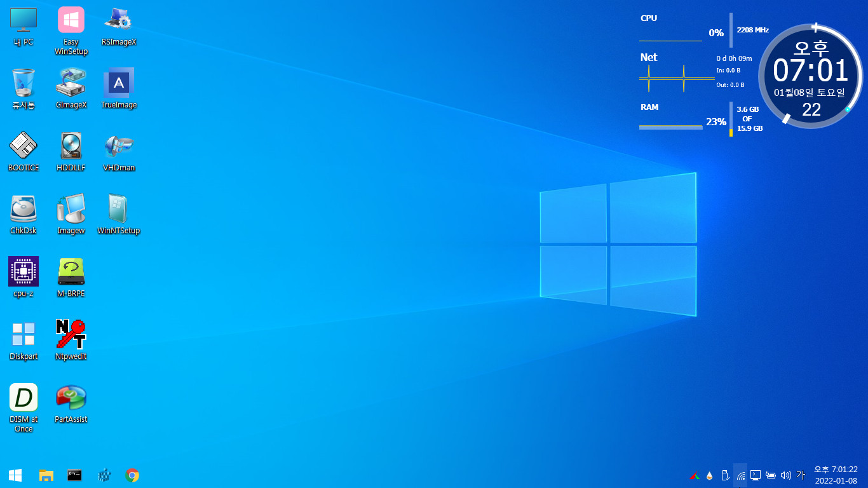Select the WinNTSetup desktop icon
868x488 pixels.
point(119,214)
